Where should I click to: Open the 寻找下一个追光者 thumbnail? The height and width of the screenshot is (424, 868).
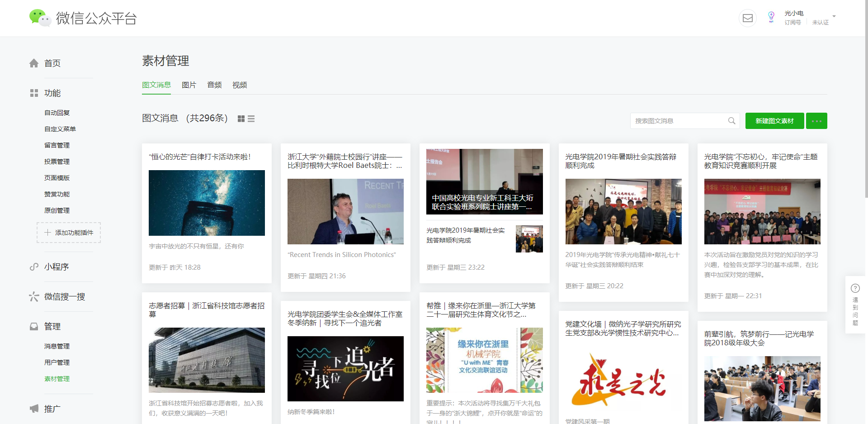coord(345,369)
